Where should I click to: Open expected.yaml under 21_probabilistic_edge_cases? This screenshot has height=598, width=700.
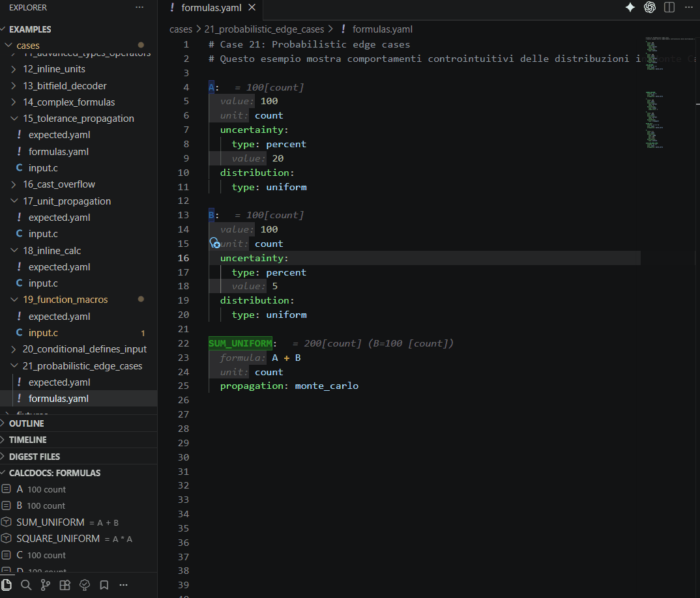(59, 382)
